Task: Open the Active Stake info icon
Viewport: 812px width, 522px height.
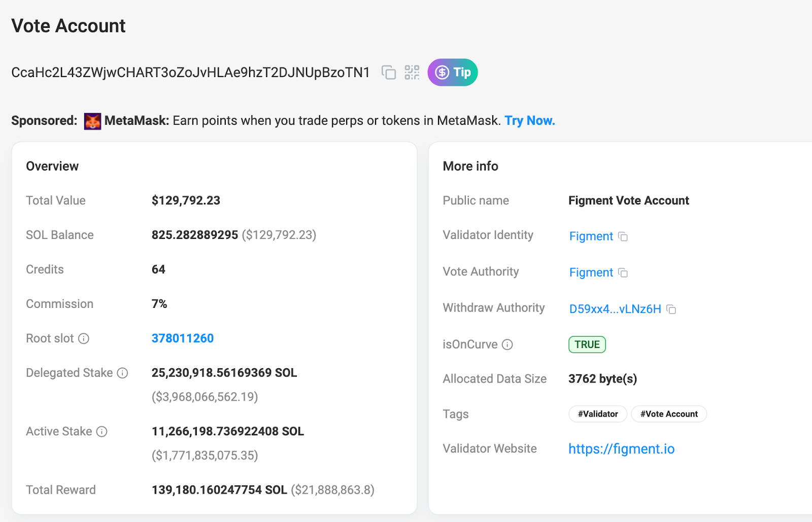Action: click(102, 432)
